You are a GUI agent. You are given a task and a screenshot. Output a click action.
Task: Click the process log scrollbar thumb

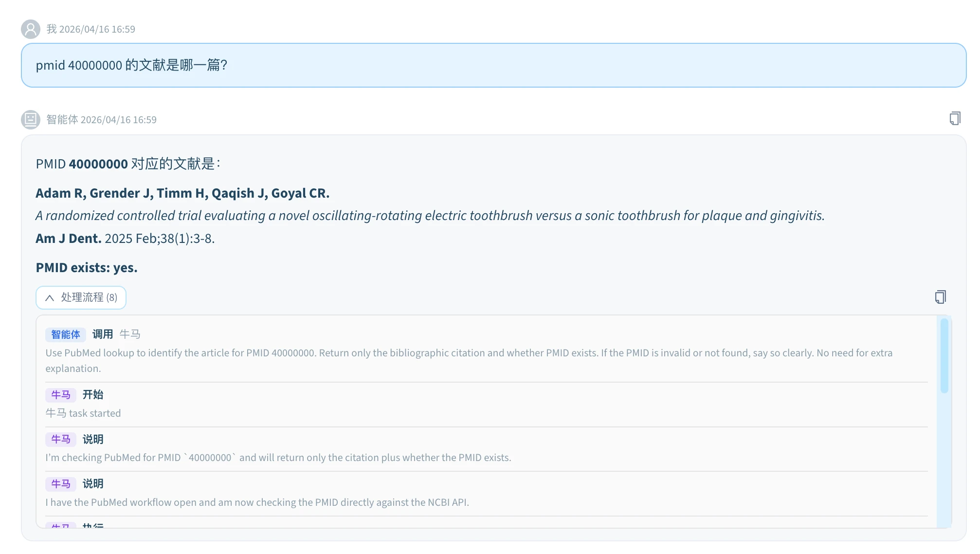coord(944,355)
